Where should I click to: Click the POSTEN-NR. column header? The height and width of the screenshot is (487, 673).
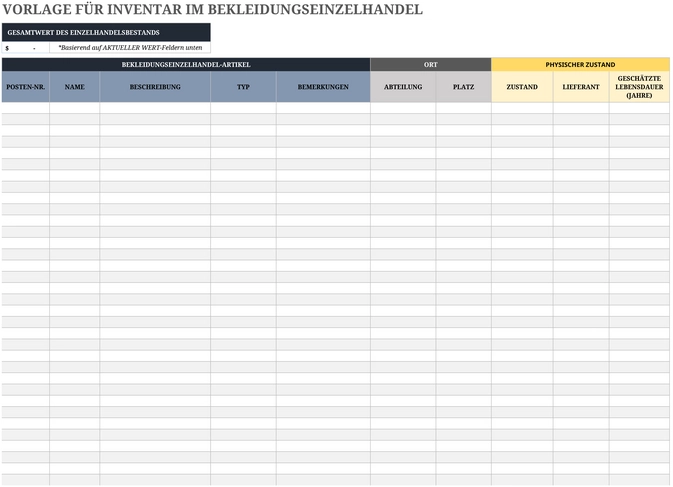(26, 87)
